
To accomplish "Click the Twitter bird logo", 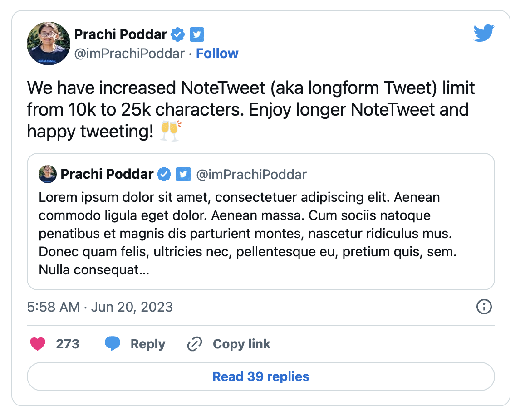I will click(484, 34).
